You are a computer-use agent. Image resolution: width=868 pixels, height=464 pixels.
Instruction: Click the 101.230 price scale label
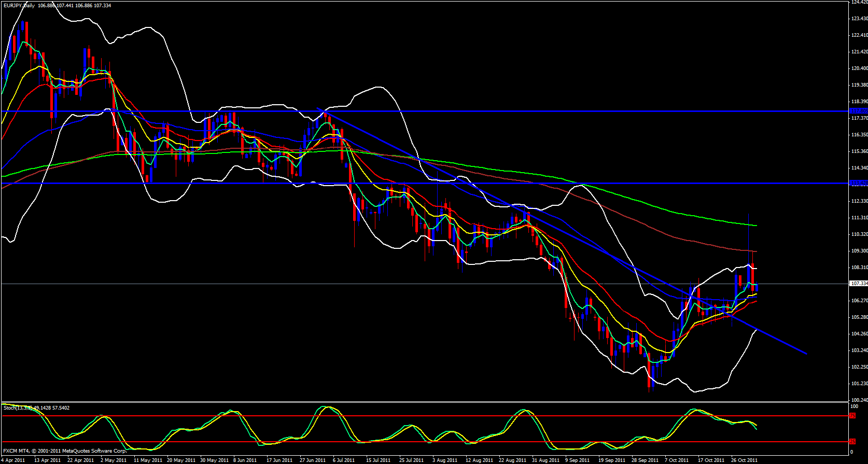coord(859,384)
